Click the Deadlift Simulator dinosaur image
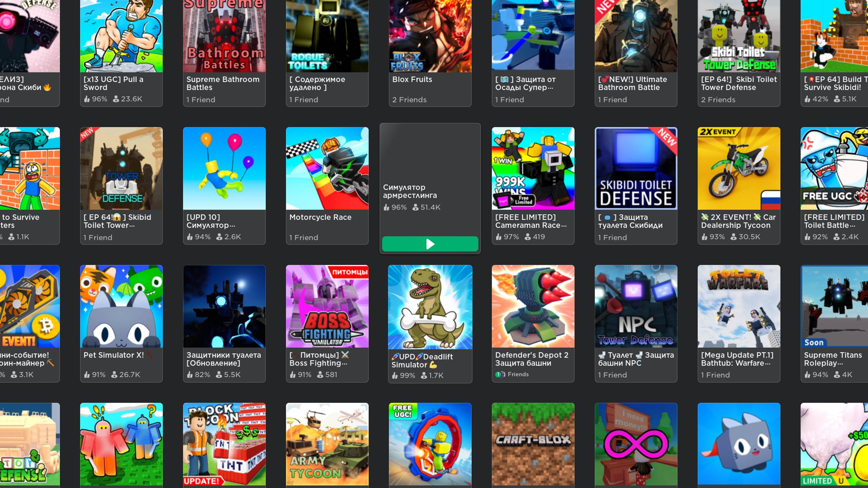This screenshot has width=868, height=488. click(x=430, y=307)
